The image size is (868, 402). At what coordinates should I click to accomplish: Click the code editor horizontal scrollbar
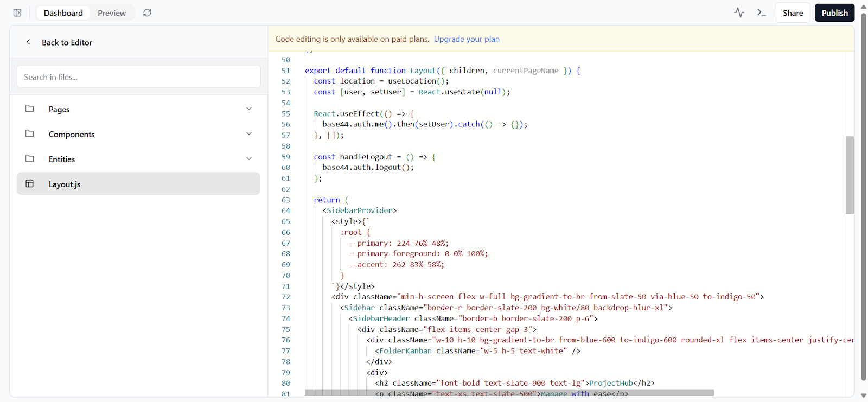pyautogui.click(x=509, y=393)
